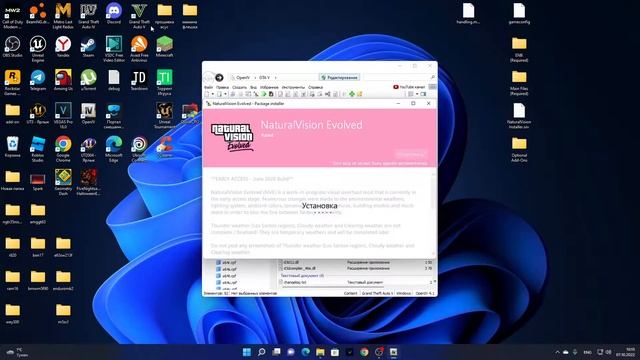Select the Avast Free Antivirus desktop icon

139,49
